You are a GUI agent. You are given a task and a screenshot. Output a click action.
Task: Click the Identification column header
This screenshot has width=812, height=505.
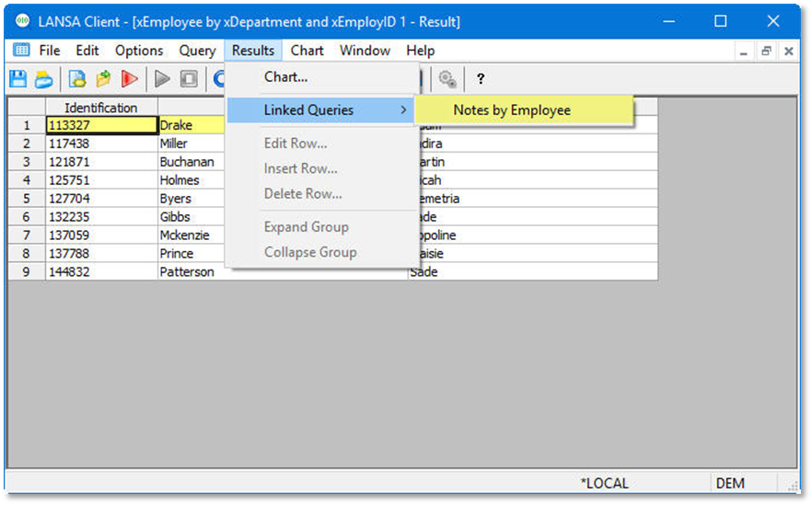101,108
